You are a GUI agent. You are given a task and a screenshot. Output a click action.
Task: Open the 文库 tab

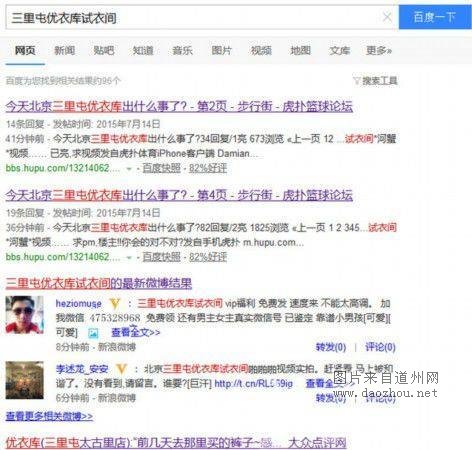[340, 50]
